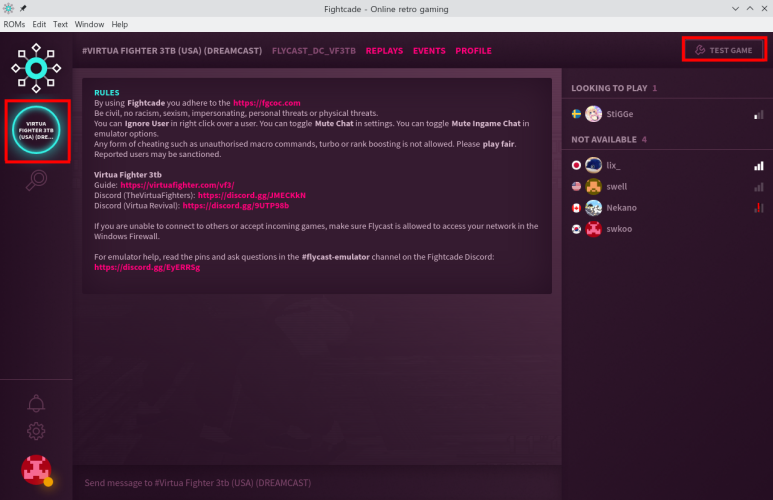Click the Korea flag beside swkoo
The height and width of the screenshot is (500, 773).
(x=576, y=229)
